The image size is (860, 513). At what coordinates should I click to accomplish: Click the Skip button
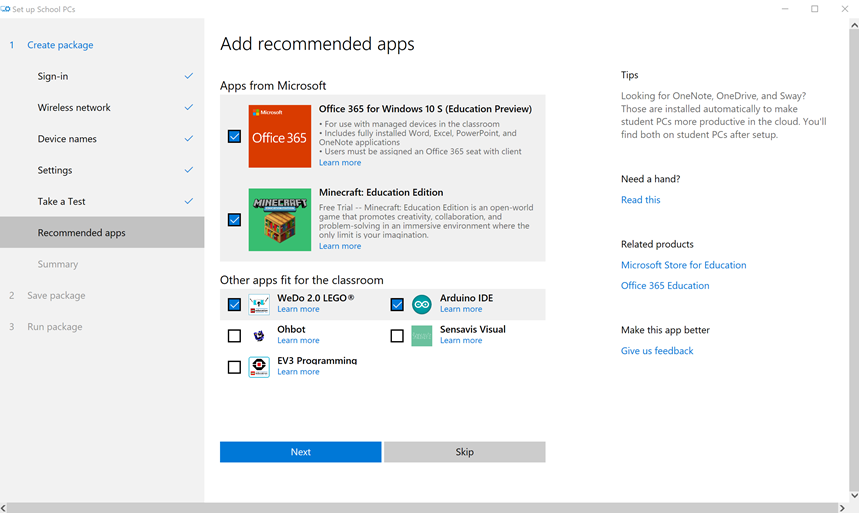[x=465, y=452]
